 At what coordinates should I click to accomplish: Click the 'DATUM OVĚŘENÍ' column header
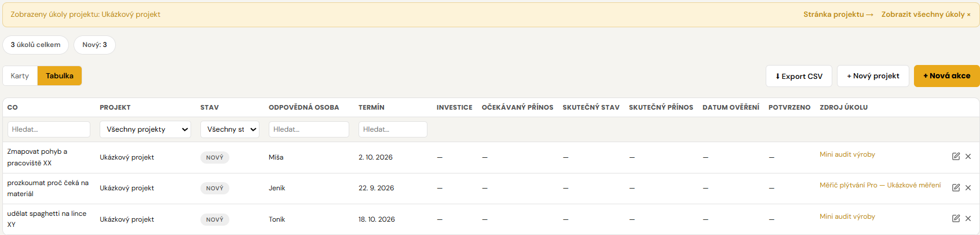point(731,107)
